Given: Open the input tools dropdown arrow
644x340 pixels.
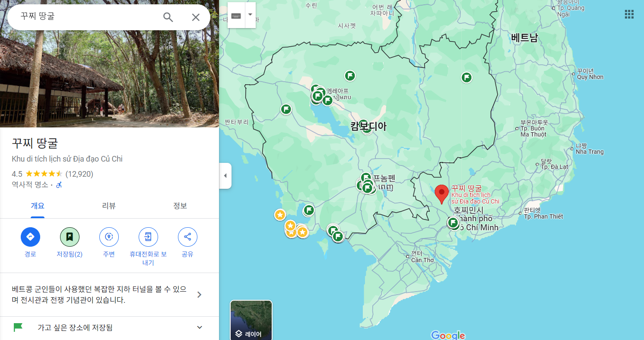Looking at the screenshot, I should coord(250,14).
